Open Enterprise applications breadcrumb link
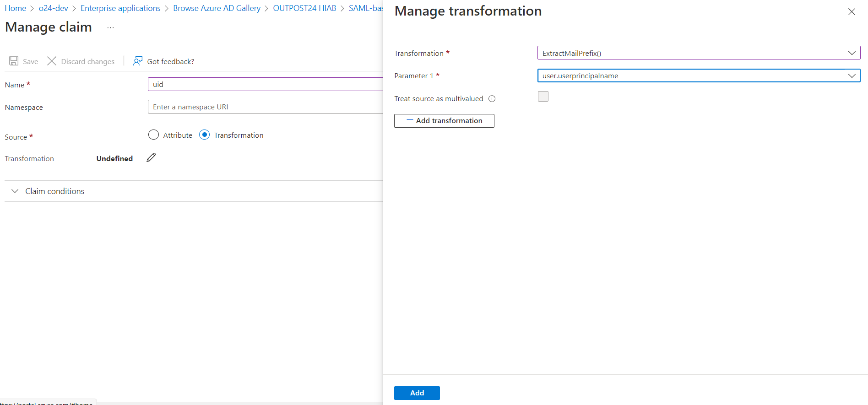Viewport: 868px width, 405px height. point(120,8)
